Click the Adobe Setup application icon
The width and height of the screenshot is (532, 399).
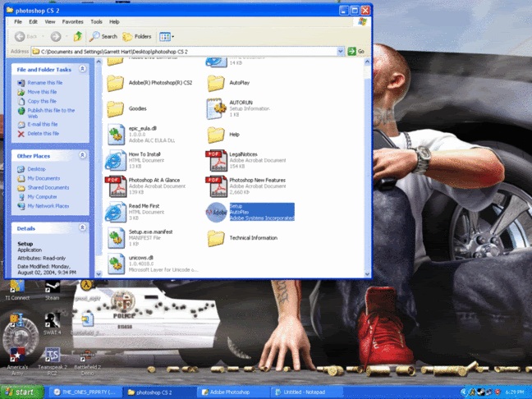(x=216, y=212)
